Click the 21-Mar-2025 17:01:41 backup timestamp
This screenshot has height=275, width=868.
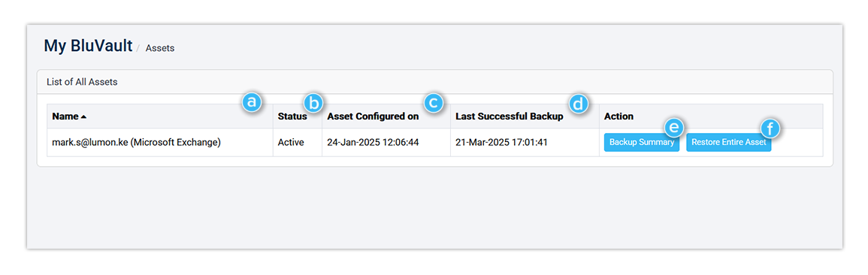(x=501, y=142)
